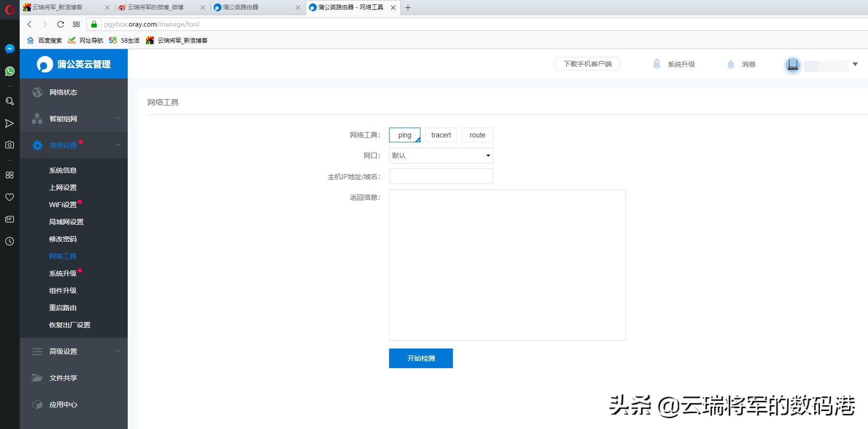Click the 蒲公英云管理 logo

click(x=74, y=64)
